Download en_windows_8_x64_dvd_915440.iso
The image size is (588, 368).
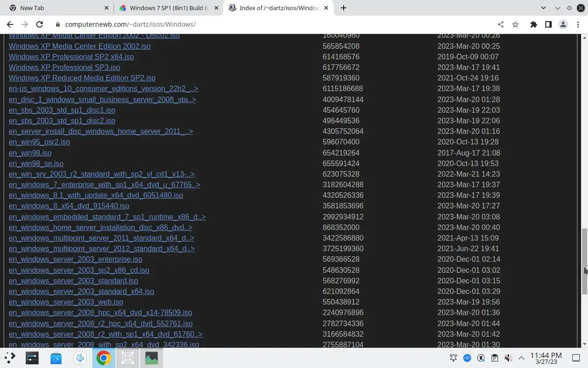(x=69, y=206)
